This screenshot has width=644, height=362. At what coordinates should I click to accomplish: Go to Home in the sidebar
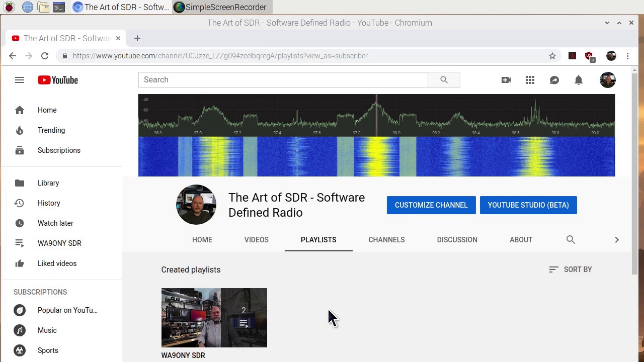click(61, 110)
